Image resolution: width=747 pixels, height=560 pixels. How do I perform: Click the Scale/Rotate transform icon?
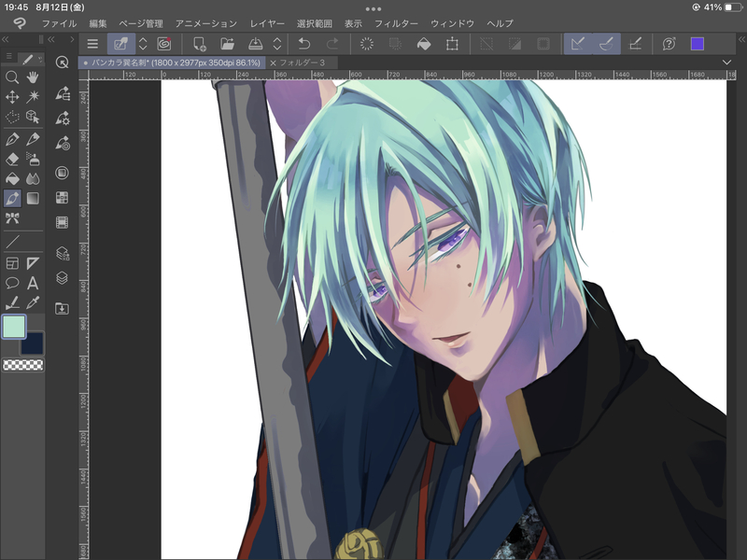[452, 44]
